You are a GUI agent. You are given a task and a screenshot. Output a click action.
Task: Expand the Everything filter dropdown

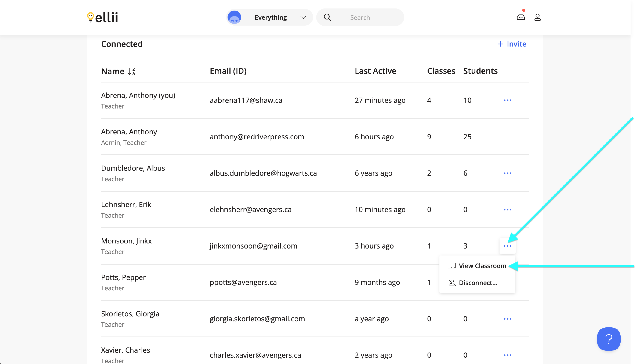pyautogui.click(x=271, y=17)
